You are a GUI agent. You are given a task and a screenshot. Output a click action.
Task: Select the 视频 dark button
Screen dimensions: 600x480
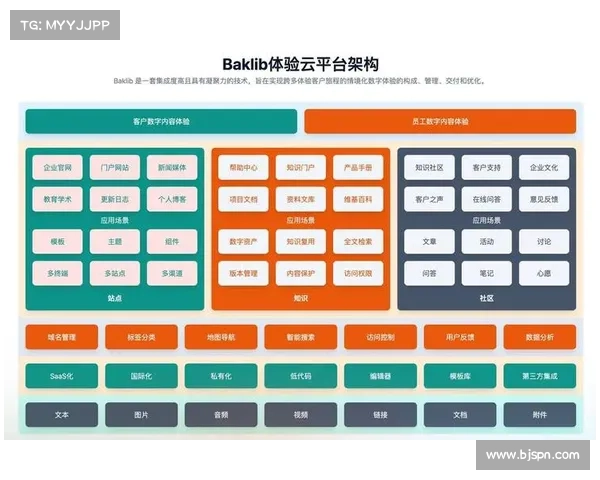[301, 415]
